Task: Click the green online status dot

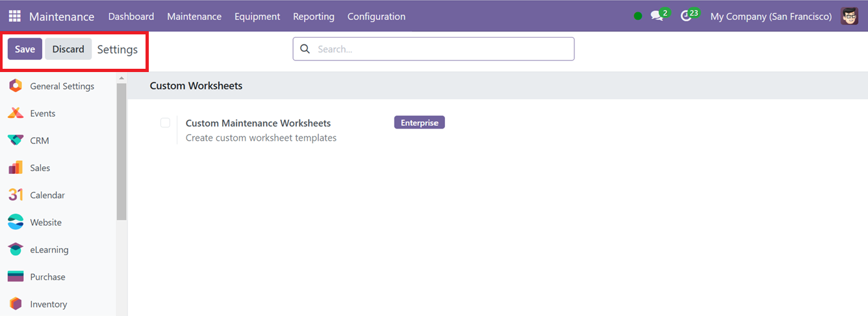Action: 638,16
